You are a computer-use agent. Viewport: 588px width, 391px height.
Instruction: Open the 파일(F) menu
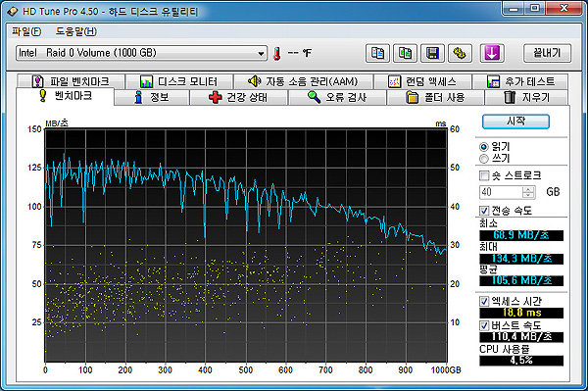[x=26, y=31]
